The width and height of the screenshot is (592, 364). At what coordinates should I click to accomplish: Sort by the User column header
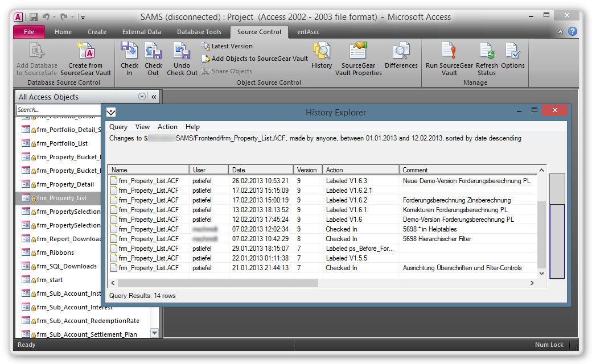[x=209, y=169]
